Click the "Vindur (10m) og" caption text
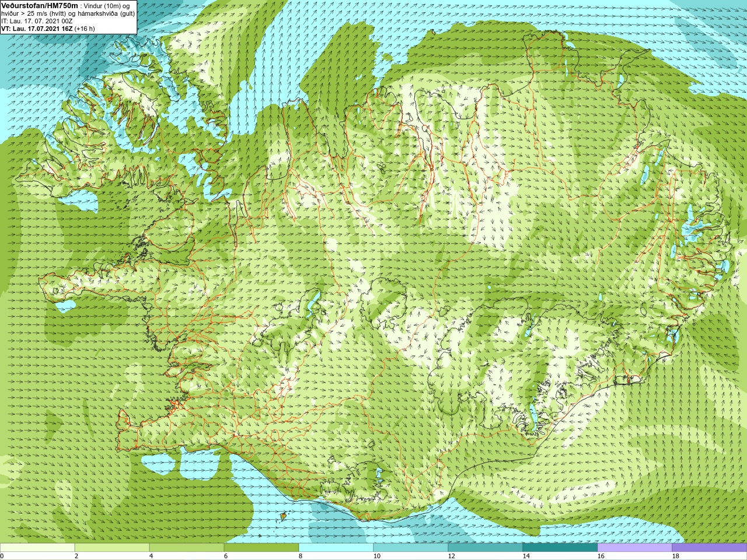 (107, 6)
